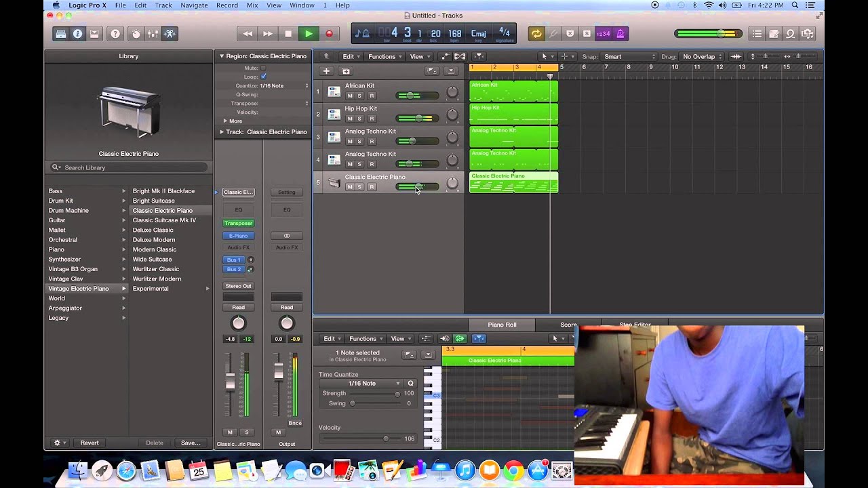Expand the More region parameters triangle

pyautogui.click(x=224, y=121)
